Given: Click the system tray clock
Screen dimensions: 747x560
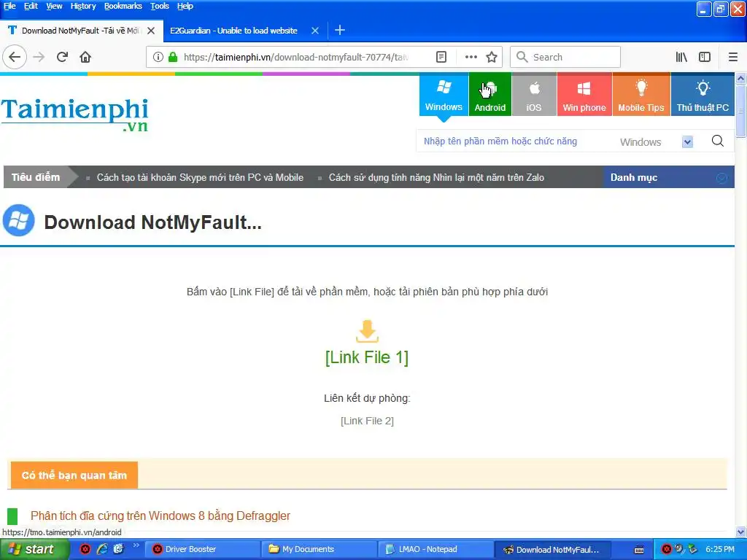Looking at the screenshot, I should coord(720,550).
